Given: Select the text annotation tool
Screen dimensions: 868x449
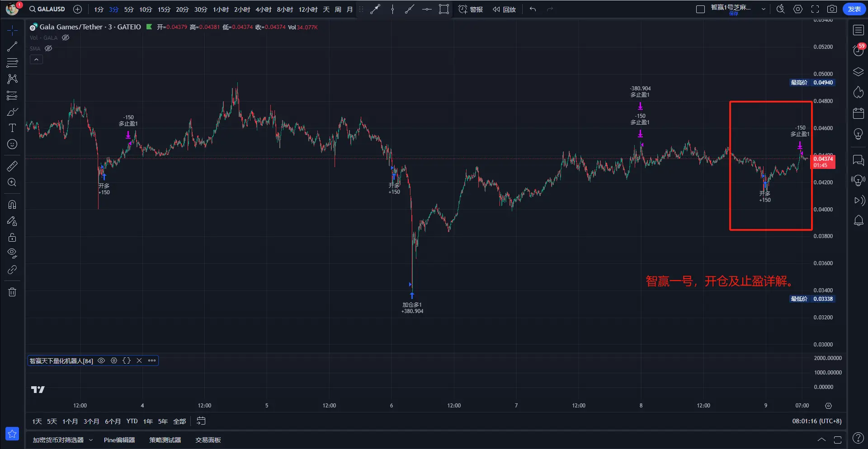Looking at the screenshot, I should (x=12, y=128).
